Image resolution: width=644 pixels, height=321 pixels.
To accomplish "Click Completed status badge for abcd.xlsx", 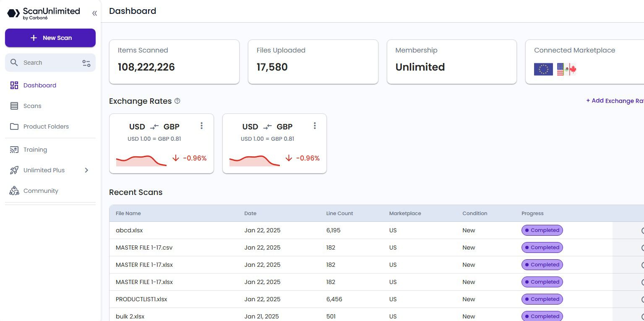I will (x=542, y=230).
